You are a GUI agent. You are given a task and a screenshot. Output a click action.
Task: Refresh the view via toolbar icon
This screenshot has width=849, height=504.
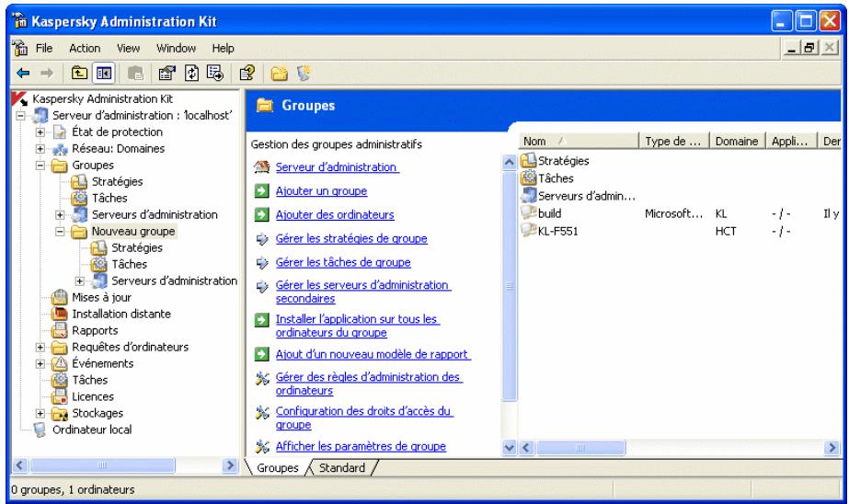point(191,73)
